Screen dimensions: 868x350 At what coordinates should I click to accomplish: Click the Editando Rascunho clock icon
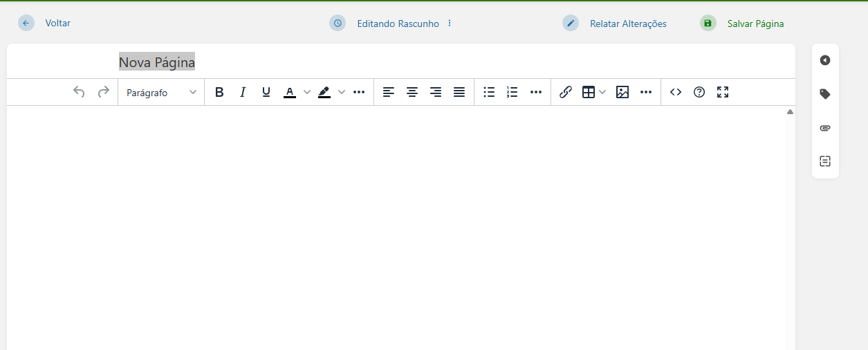(x=338, y=23)
